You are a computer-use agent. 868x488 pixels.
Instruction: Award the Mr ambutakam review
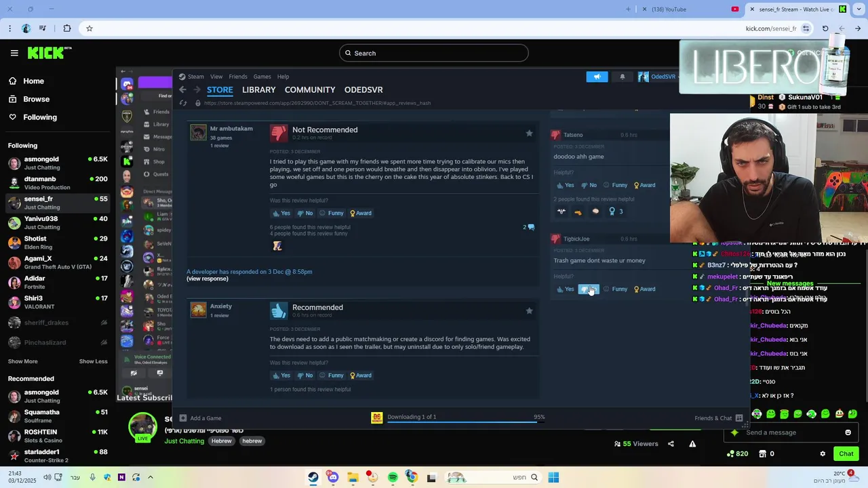361,213
